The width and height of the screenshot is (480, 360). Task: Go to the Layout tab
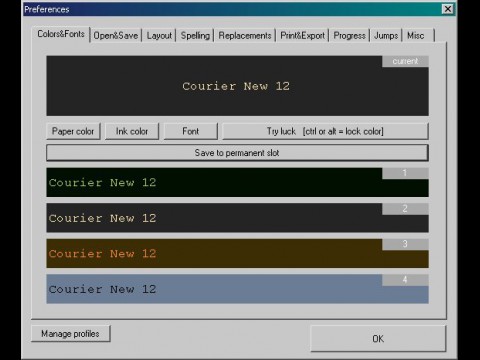tap(159, 35)
